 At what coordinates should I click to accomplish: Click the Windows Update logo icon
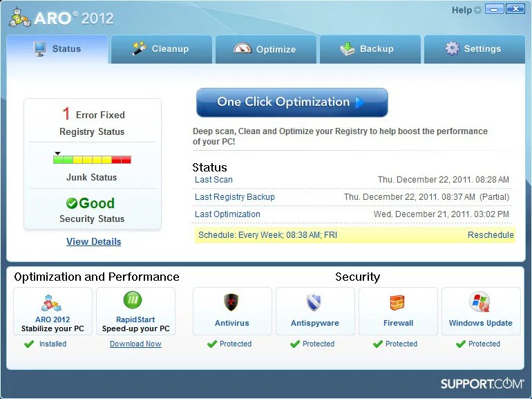point(479,302)
